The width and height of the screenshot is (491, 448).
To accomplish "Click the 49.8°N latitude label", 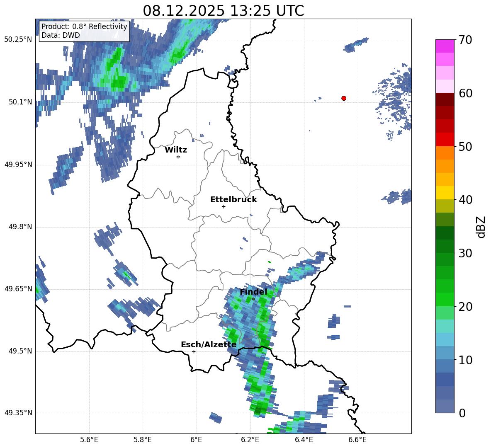I will tap(20, 227).
